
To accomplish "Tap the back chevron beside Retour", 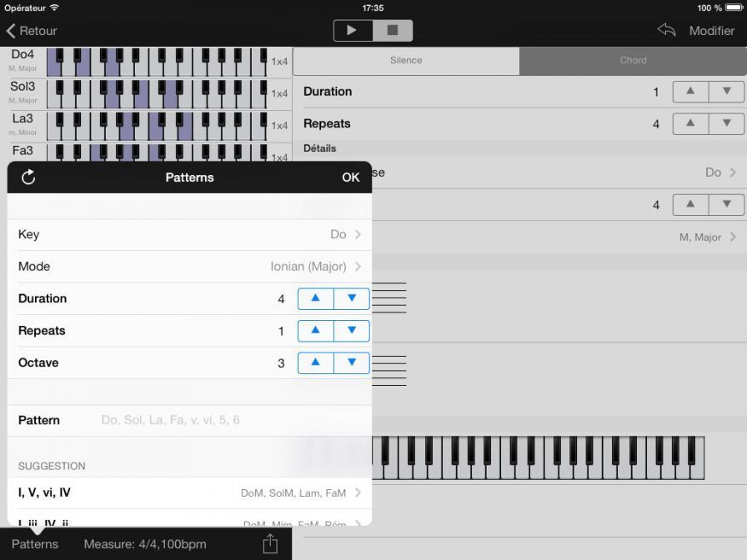I will [10, 30].
